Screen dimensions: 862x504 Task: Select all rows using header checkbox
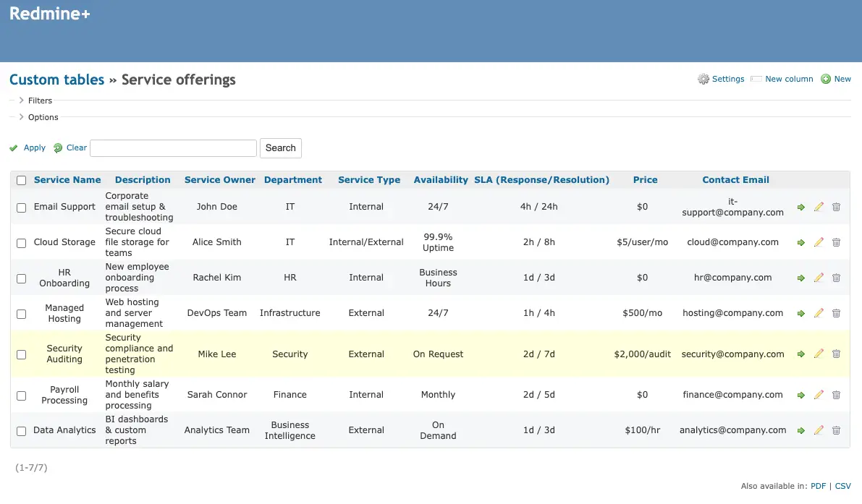pyautogui.click(x=21, y=179)
